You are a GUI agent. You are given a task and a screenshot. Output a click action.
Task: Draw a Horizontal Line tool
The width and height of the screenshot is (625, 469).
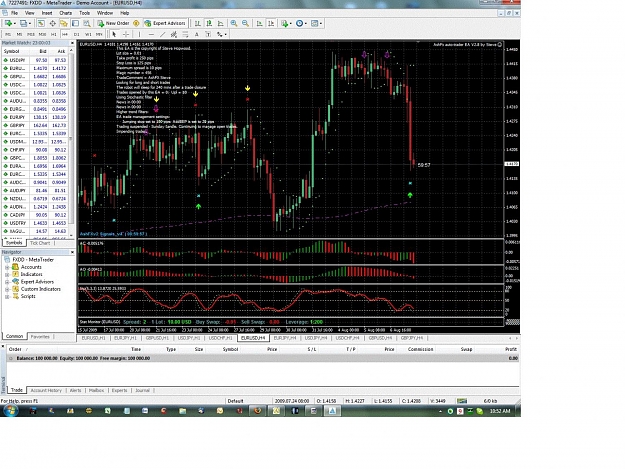151,34
